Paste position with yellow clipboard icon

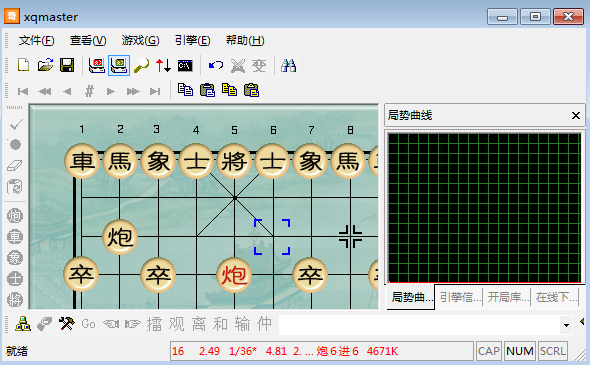point(251,90)
